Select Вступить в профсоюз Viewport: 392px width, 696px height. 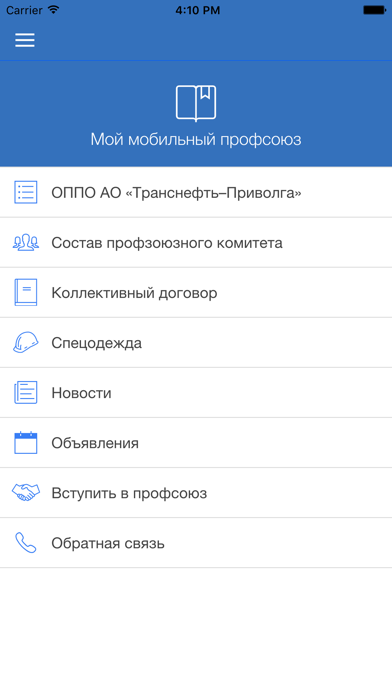(x=196, y=493)
